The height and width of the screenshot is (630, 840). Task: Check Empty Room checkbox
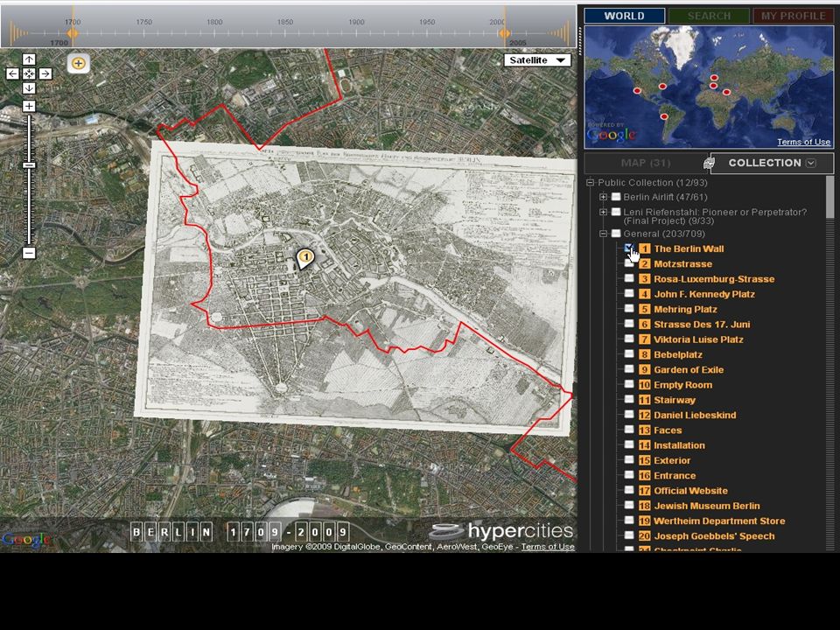click(x=629, y=385)
